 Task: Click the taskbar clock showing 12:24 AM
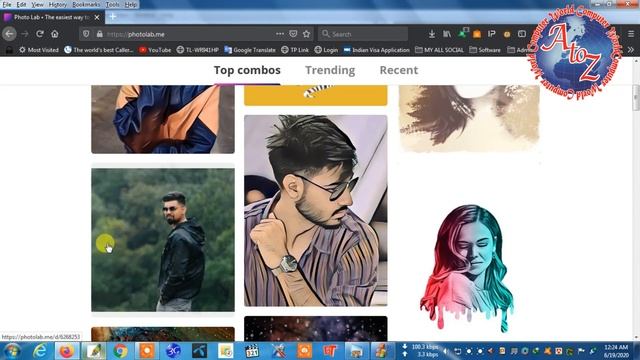[x=616, y=351]
